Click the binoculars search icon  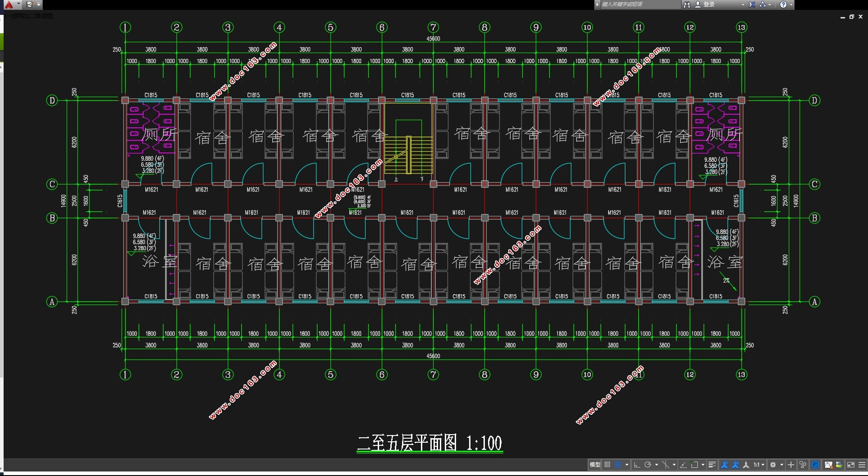tap(687, 4)
